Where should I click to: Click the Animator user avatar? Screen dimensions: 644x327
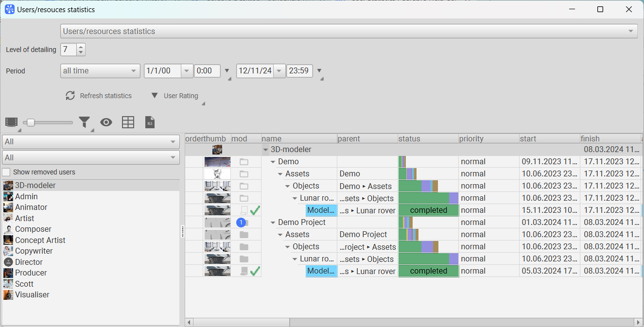click(x=8, y=207)
